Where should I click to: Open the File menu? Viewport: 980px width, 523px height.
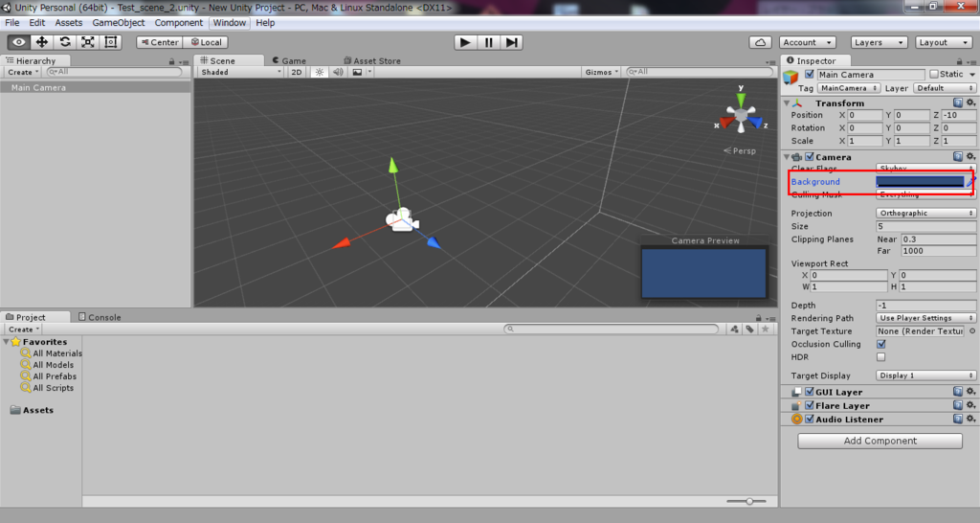point(11,23)
